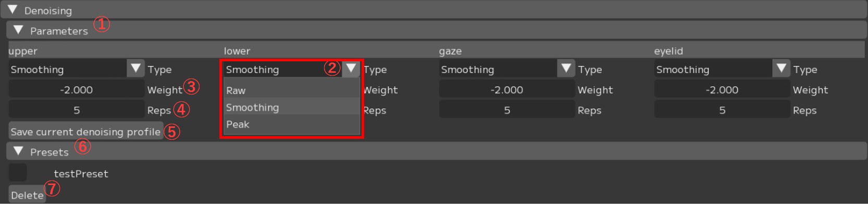
Task: Pick Peak from the lower type list
Action: click(291, 124)
